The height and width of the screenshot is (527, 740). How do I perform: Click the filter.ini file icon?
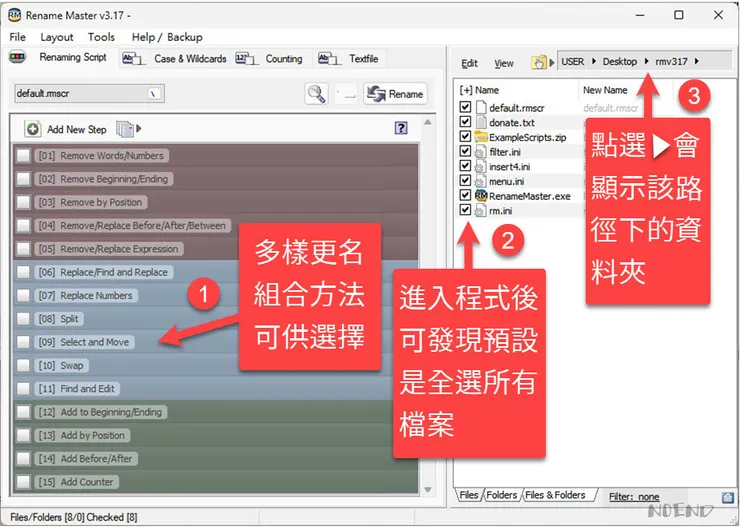(x=480, y=151)
